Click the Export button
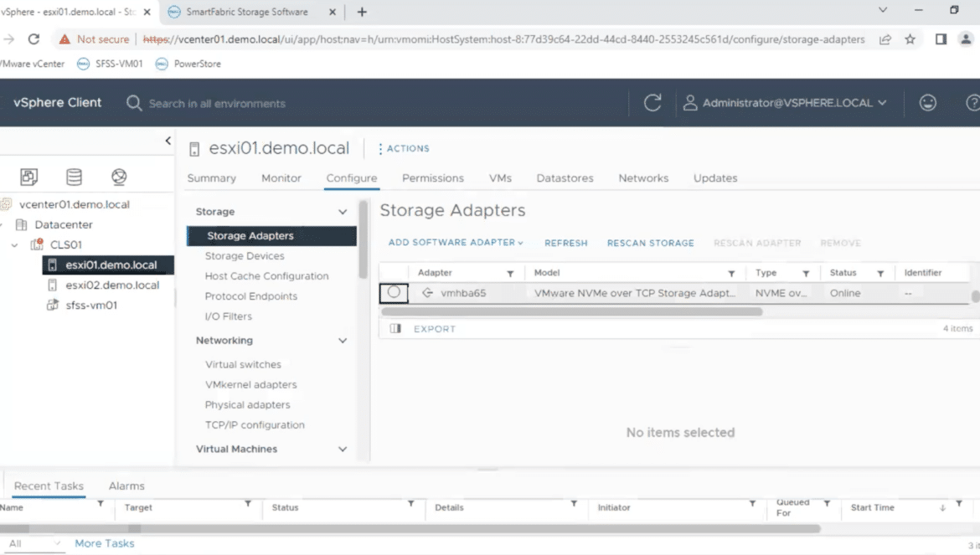The image size is (980, 555). point(435,329)
